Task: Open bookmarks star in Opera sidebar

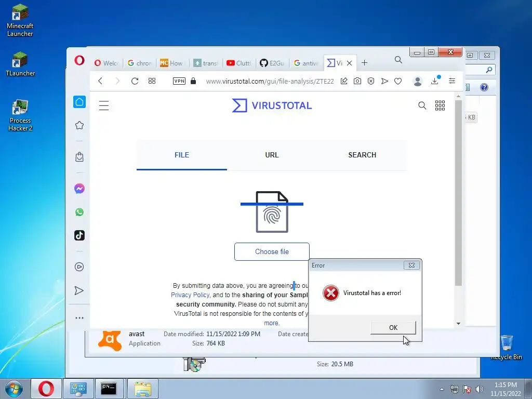Action: pos(79,125)
